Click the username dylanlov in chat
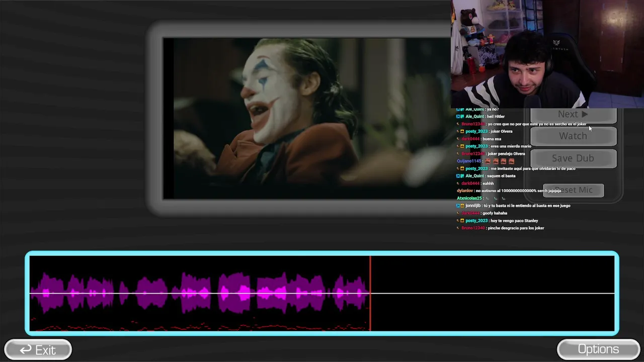644x362 pixels. point(465,191)
